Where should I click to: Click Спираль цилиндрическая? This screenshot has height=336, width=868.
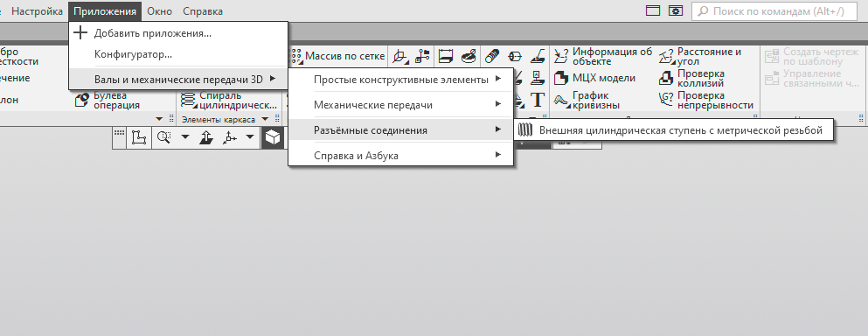click(x=230, y=101)
